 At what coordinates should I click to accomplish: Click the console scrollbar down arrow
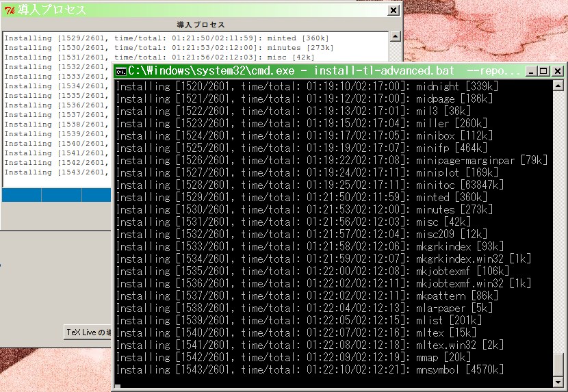560,381
